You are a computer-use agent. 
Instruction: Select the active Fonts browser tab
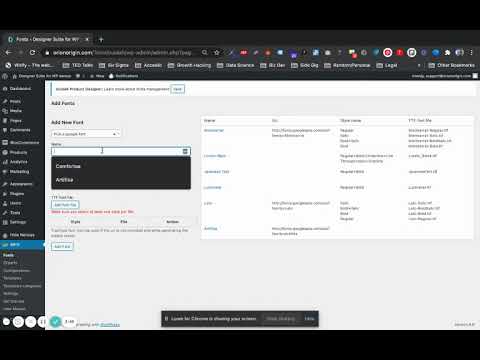[47, 40]
